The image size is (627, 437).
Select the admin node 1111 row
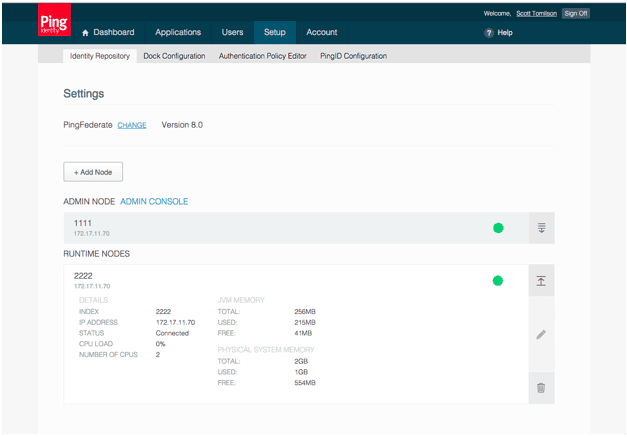pos(296,228)
